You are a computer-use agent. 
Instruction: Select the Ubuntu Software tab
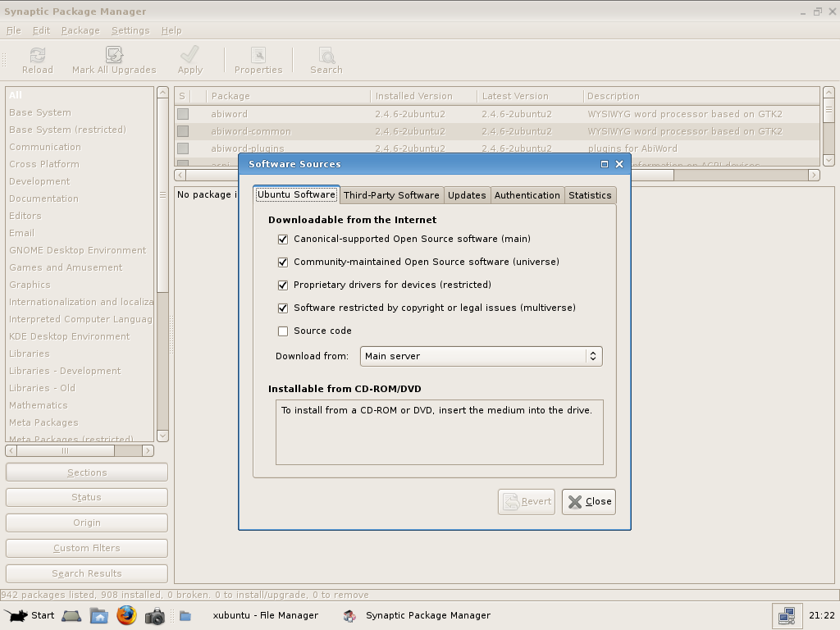coord(296,194)
